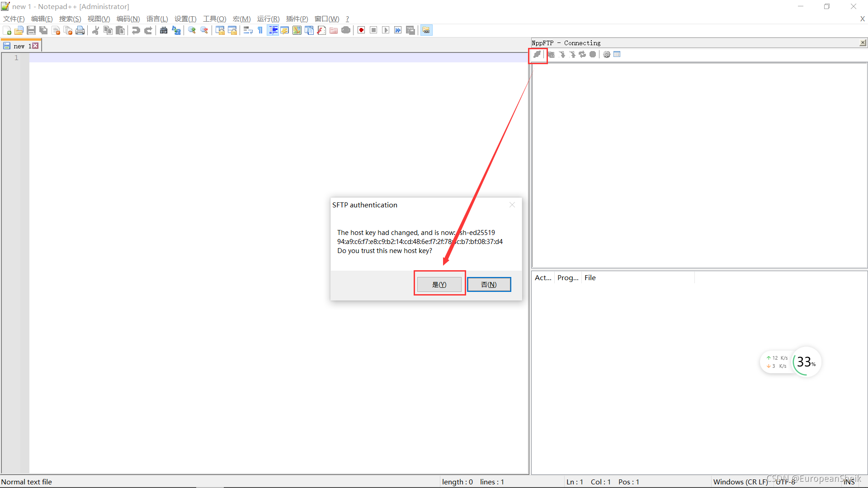Open Find with the binoculars icon
Viewport: 868px width, 488px height.
164,30
